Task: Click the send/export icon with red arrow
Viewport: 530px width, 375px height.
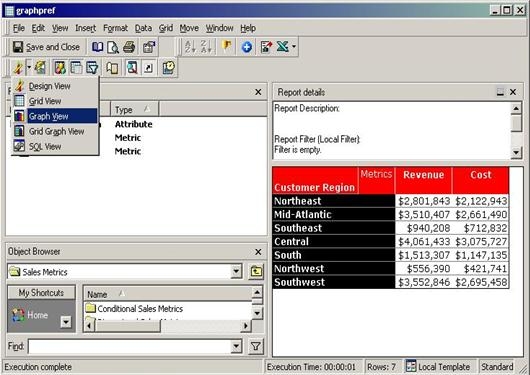Action: [267, 47]
